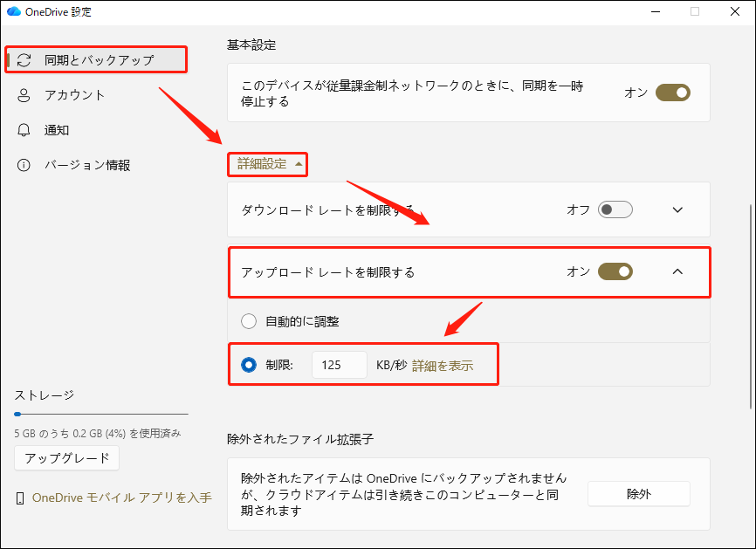Click the sync icon beside 同期とバックアップ
The image size is (756, 549).
click(x=24, y=59)
